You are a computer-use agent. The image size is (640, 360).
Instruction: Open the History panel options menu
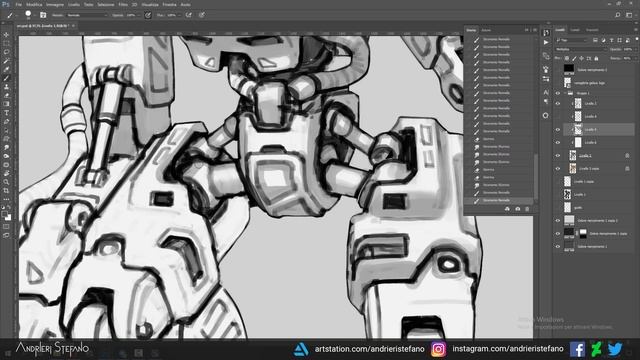tap(535, 30)
